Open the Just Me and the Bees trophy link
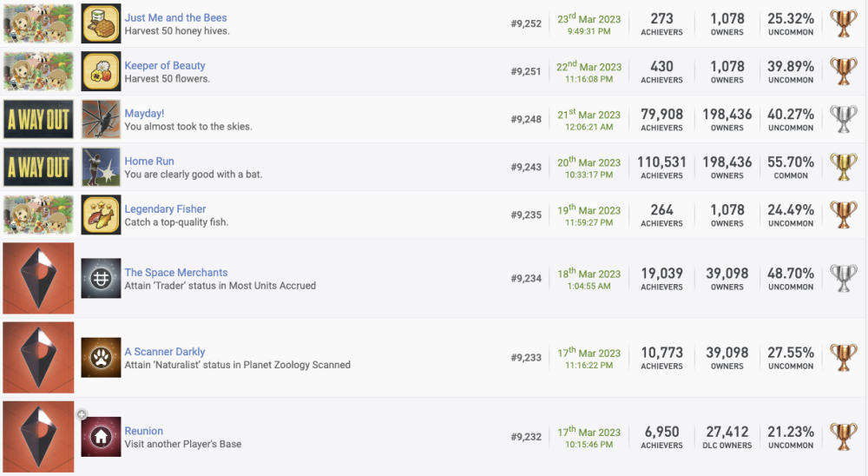 [x=176, y=17]
